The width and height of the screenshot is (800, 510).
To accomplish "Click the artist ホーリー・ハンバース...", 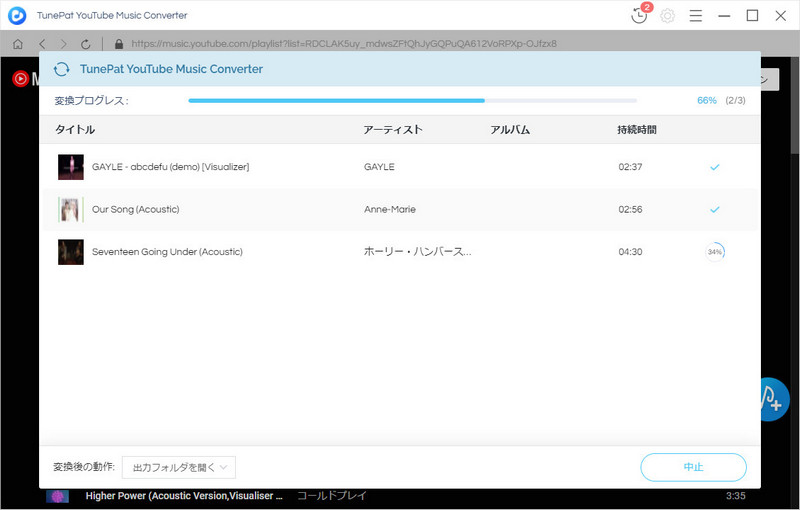I will 417,252.
